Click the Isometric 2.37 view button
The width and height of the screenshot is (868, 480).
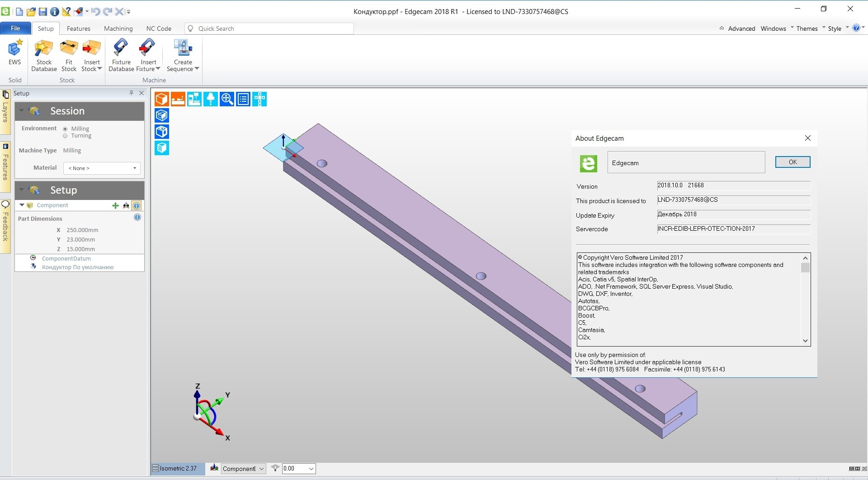178,469
